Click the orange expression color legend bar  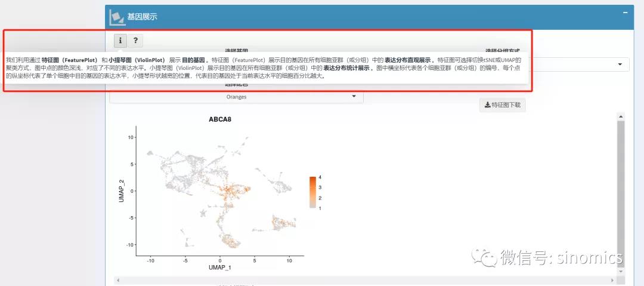click(x=312, y=192)
